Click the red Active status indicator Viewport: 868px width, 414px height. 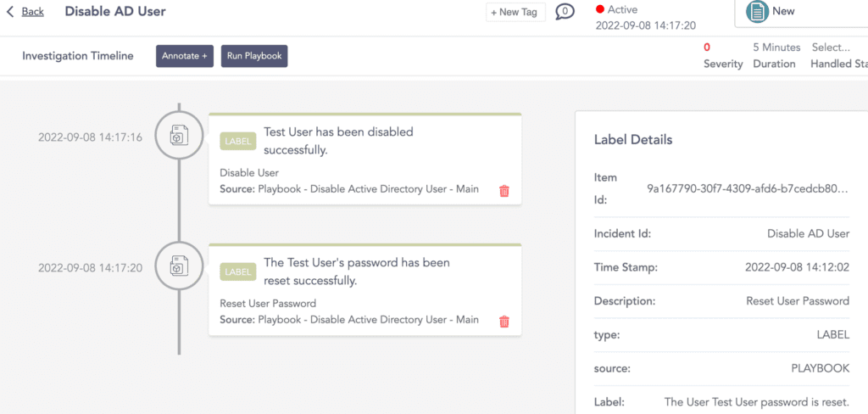pyautogui.click(x=600, y=9)
